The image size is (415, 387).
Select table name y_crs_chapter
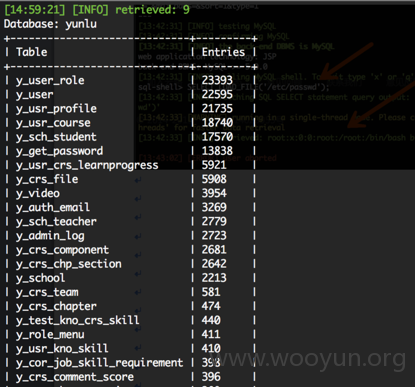pyautogui.click(x=56, y=306)
